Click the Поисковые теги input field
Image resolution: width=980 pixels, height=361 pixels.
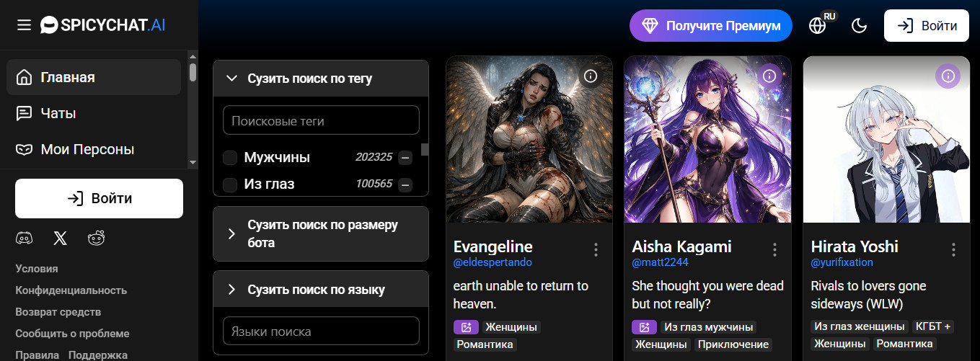click(321, 120)
